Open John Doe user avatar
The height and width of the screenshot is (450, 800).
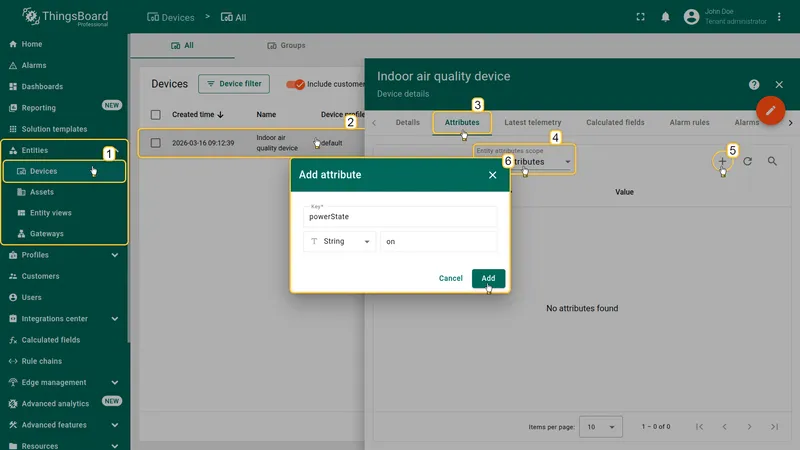pos(691,17)
